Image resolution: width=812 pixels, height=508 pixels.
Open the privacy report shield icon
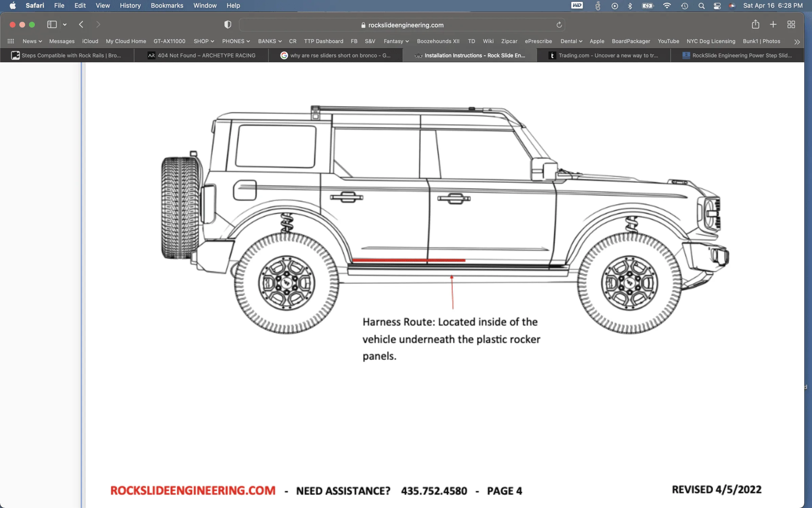(x=228, y=24)
